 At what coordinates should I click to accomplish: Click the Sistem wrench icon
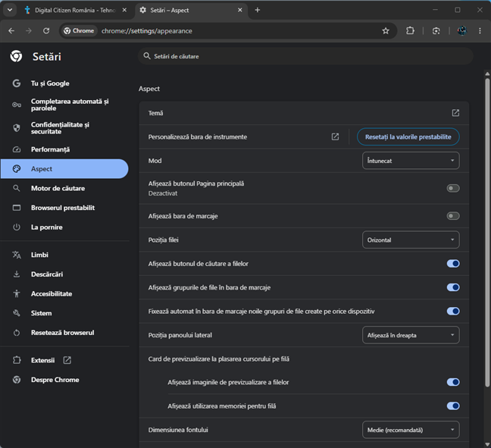pyautogui.click(x=17, y=313)
